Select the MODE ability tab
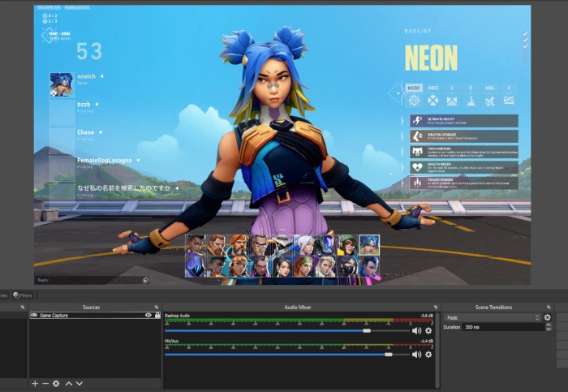The image size is (568, 392). click(414, 88)
